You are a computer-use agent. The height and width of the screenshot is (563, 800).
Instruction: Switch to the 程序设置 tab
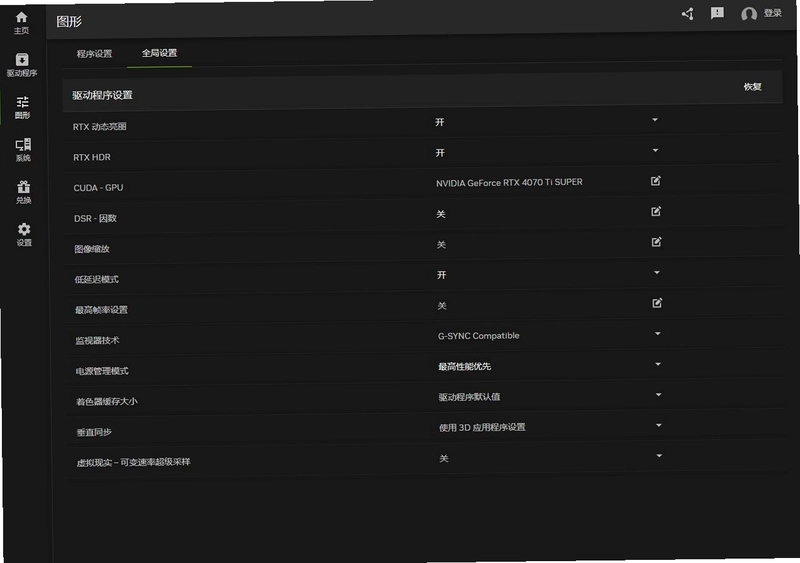tap(94, 54)
